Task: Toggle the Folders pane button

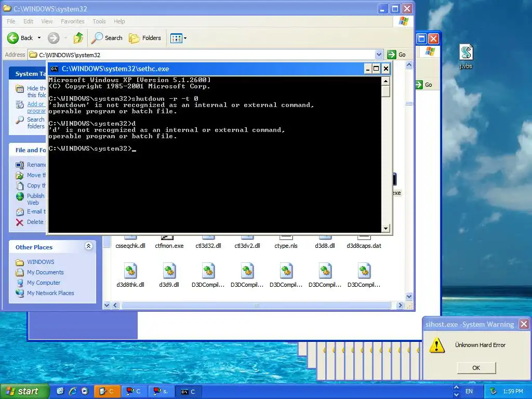Action: pyautogui.click(x=145, y=38)
